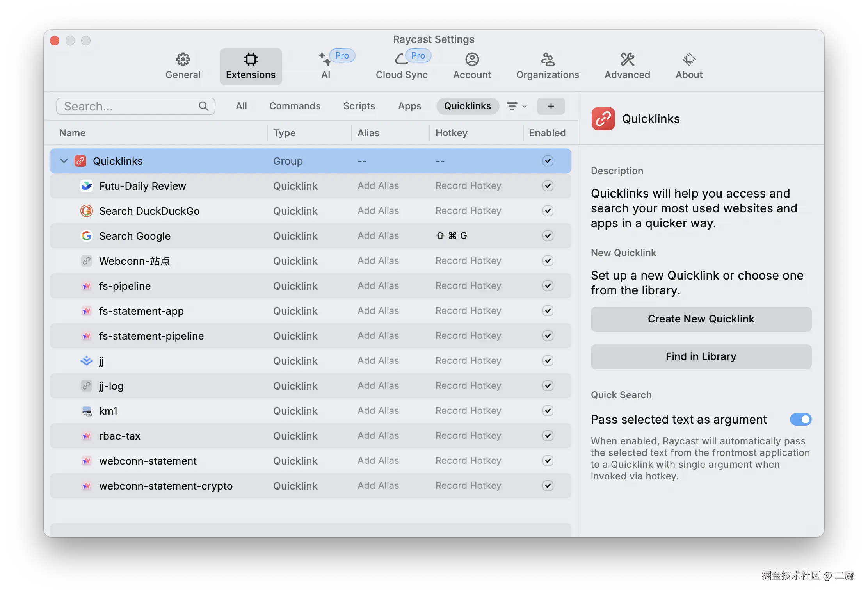Click Create New Quicklink button
Screen dimensions: 868x595
click(x=701, y=319)
